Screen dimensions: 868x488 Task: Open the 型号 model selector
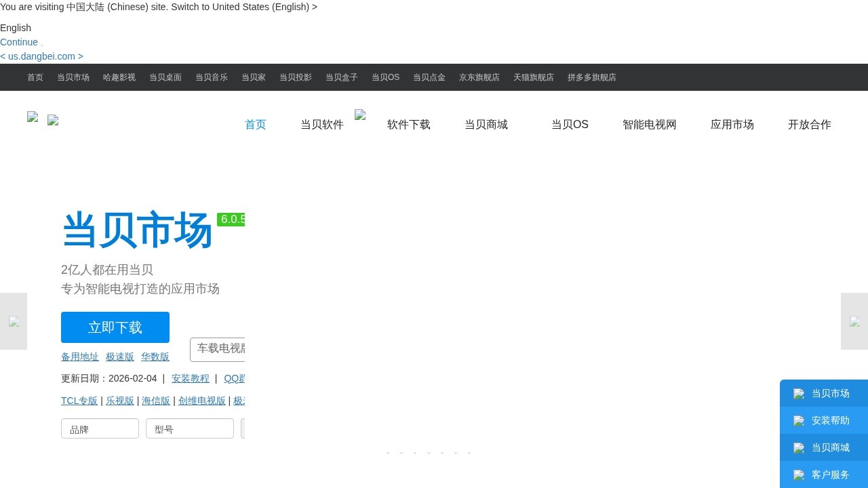189,429
